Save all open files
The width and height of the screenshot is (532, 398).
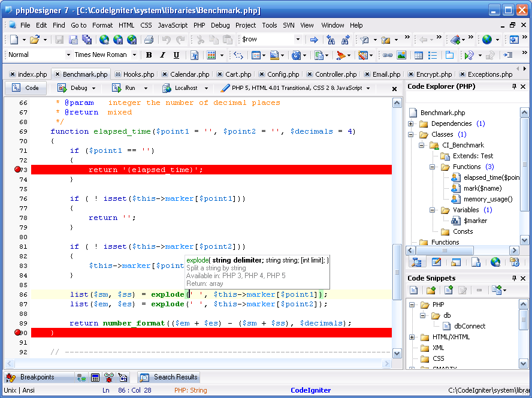[87, 40]
